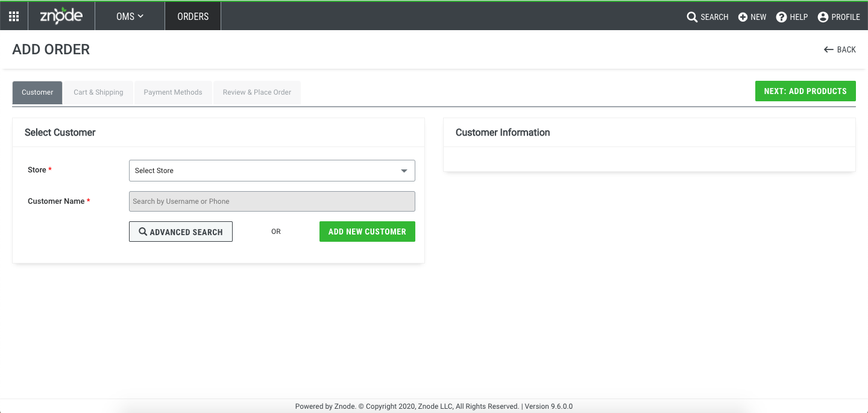This screenshot has width=868, height=413.
Task: Open the Orders menu item
Action: (x=193, y=16)
